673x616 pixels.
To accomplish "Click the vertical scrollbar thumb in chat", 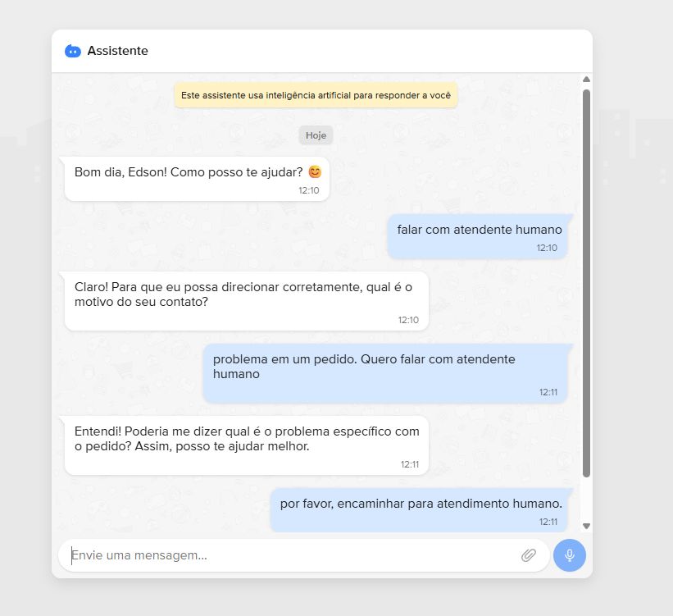I will tap(586, 283).
